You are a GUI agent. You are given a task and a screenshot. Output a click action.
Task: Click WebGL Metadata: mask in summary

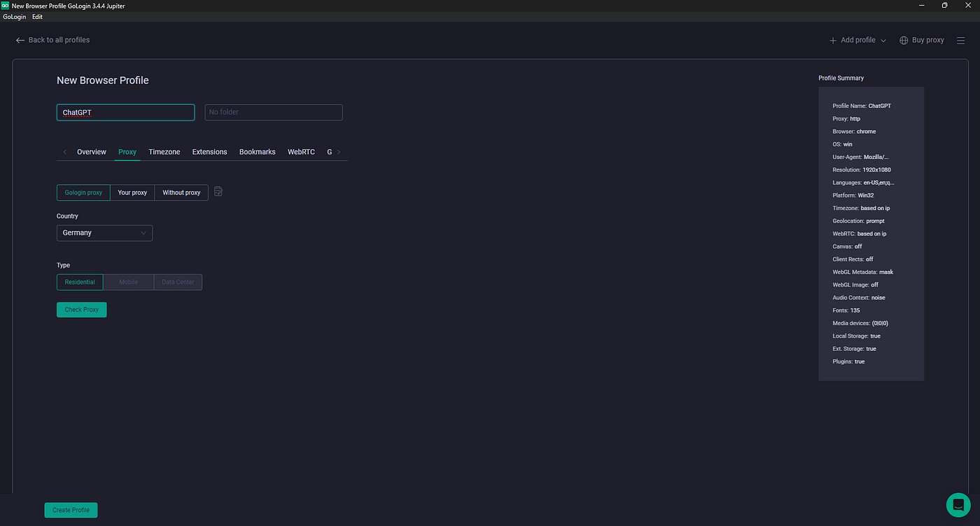(863, 272)
